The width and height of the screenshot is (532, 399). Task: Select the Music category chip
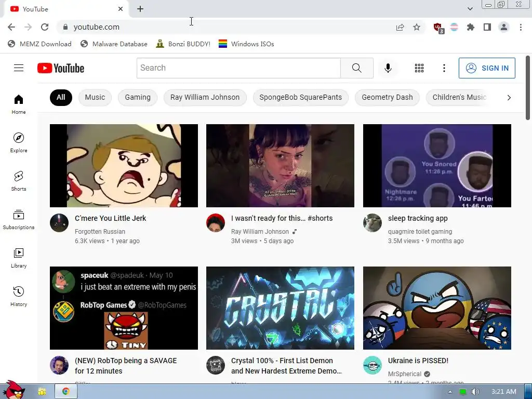pos(95,97)
